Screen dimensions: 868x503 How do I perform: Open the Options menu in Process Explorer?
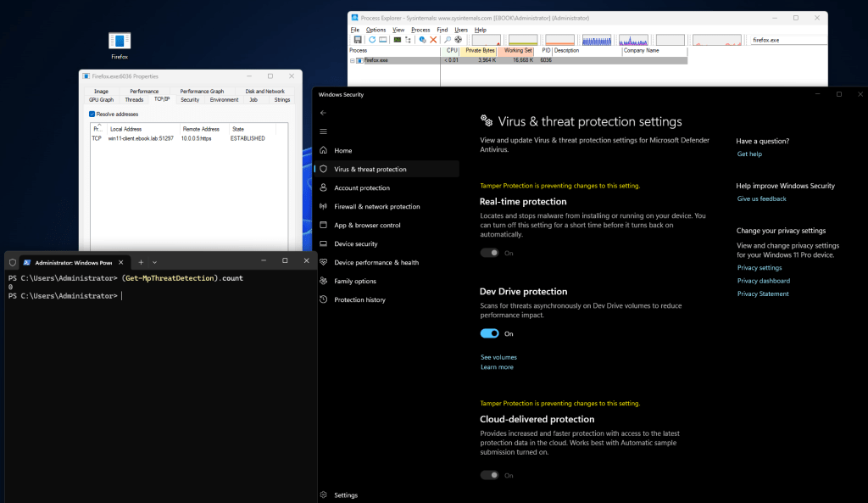pyautogui.click(x=376, y=30)
